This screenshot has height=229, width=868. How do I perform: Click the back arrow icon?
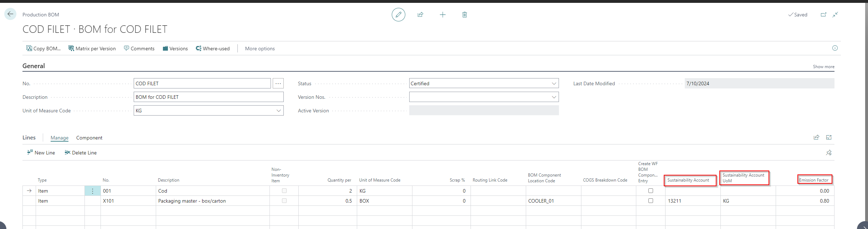(10, 14)
